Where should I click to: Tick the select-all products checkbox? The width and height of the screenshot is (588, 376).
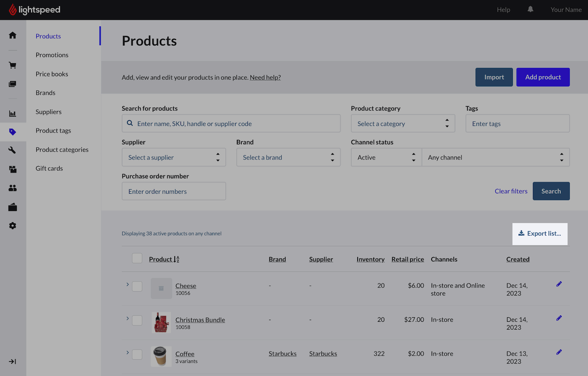coord(137,259)
